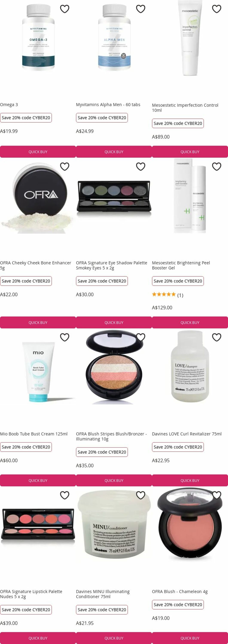Image resolution: width=228 pixels, height=644 pixels.
Task: Add Omega 3 to wishlist heart
Action: coord(64,9)
